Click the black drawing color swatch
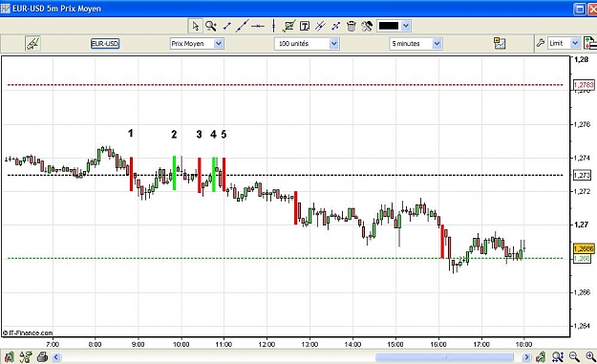 [x=389, y=26]
